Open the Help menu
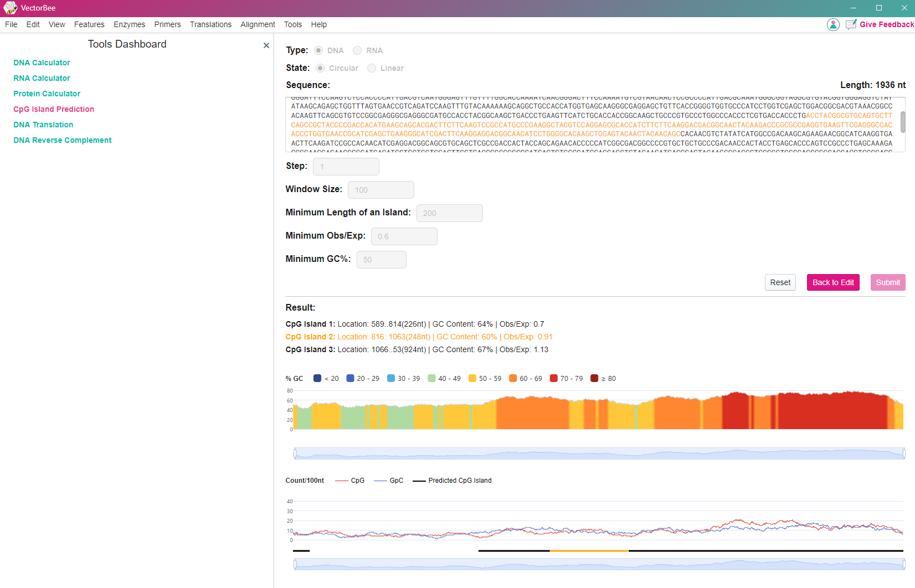 click(319, 24)
